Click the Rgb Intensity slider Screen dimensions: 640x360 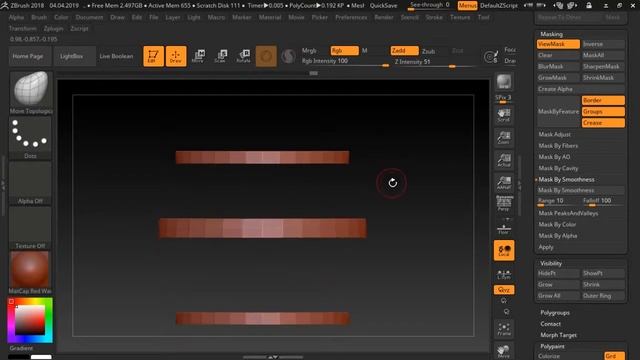345,62
